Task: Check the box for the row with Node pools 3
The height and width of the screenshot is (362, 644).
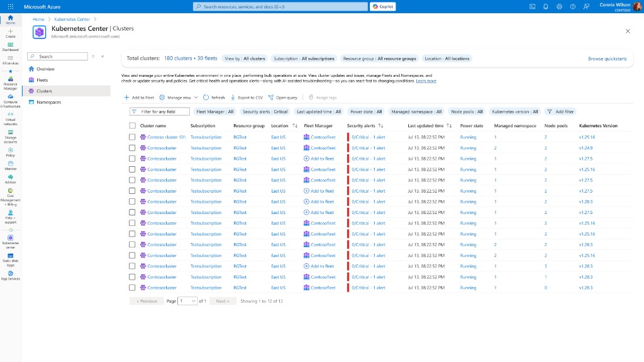Action: [x=132, y=266]
